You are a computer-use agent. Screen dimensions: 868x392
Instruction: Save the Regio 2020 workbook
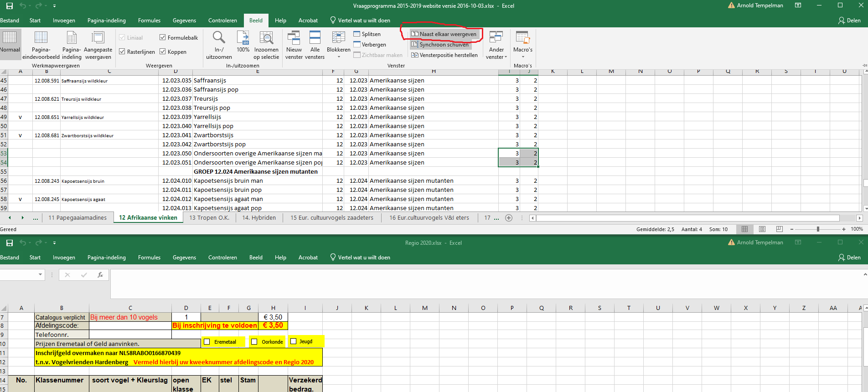tap(9, 243)
